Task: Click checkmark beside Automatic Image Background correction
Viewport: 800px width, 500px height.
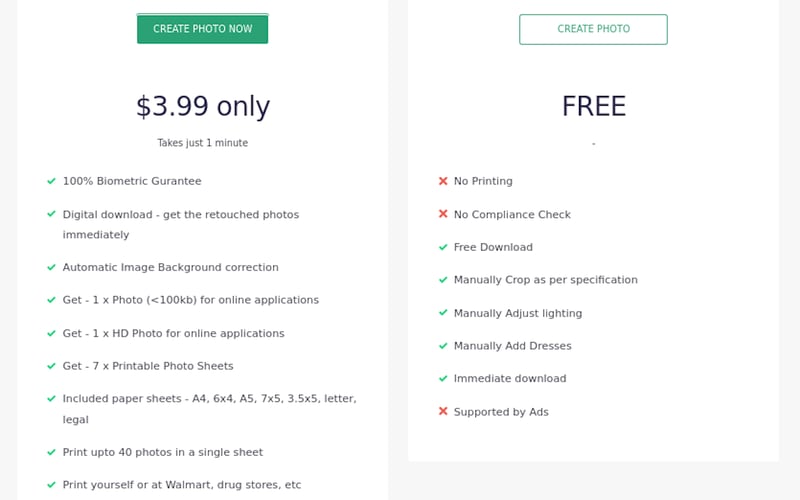Action: click(51, 267)
